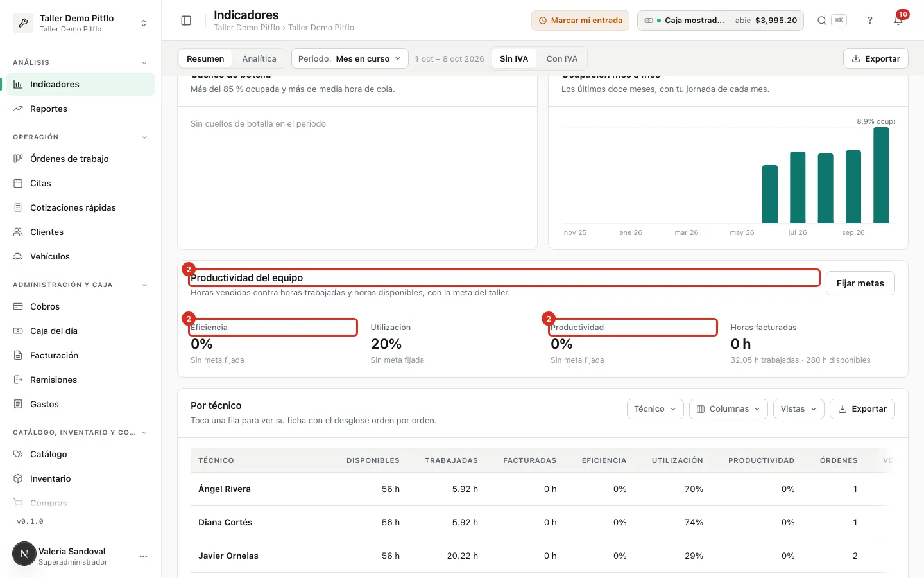Click the Indicadores bar chart icon

18,84
